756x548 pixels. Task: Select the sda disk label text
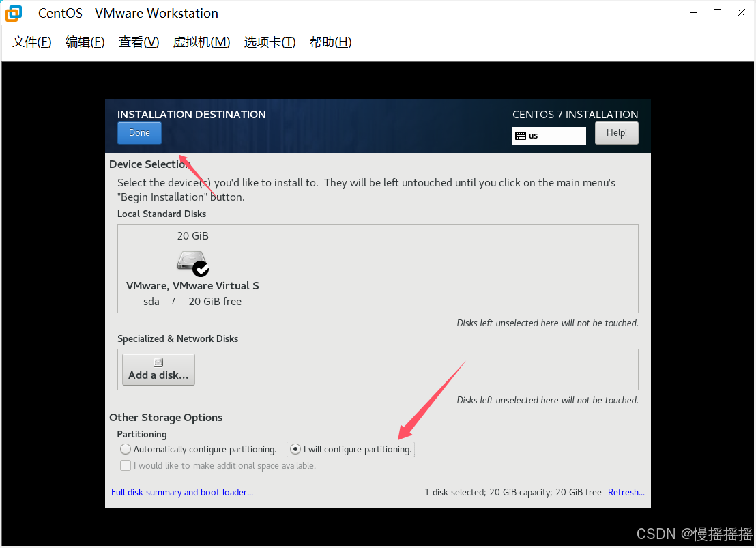[151, 301]
